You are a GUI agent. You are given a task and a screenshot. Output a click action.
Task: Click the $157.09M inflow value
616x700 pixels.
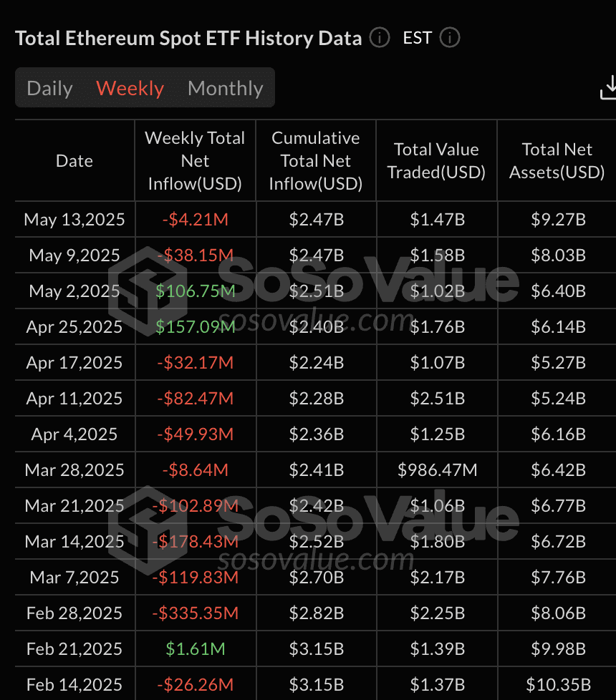click(196, 326)
